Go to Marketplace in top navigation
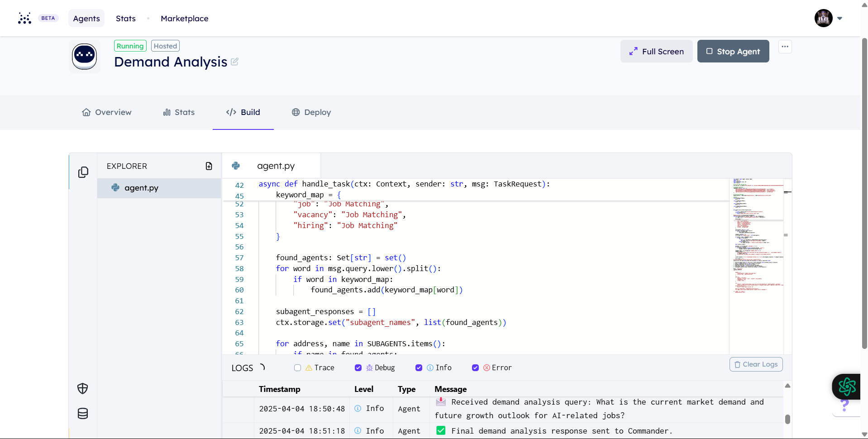The height and width of the screenshot is (439, 868). (185, 19)
